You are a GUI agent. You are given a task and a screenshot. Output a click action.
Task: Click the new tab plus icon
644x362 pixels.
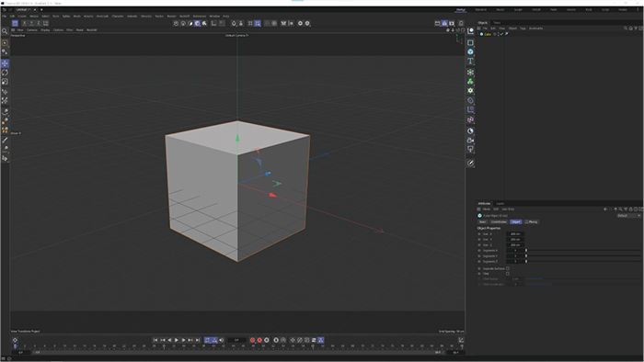coord(41,9)
